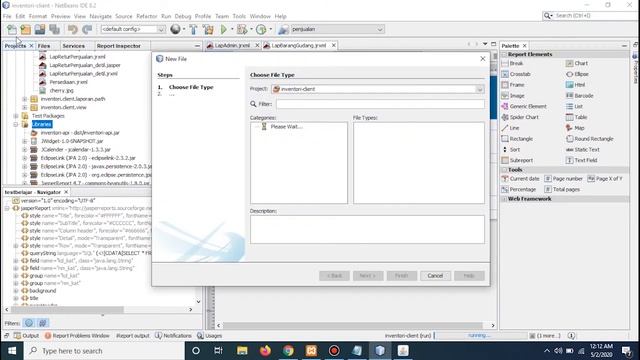Select the Crosstab palette element
This screenshot has height=360, width=640.
[x=516, y=74]
